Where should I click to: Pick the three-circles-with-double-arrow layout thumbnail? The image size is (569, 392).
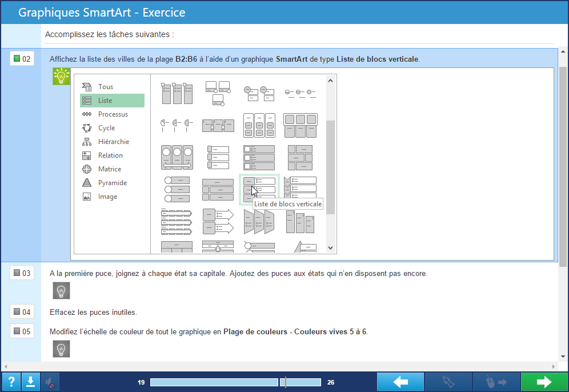[177, 158]
